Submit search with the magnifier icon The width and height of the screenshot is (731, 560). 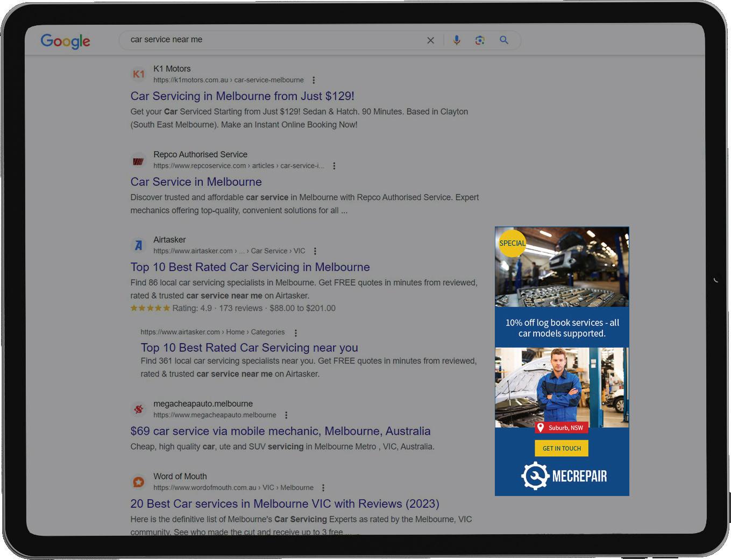click(x=504, y=40)
